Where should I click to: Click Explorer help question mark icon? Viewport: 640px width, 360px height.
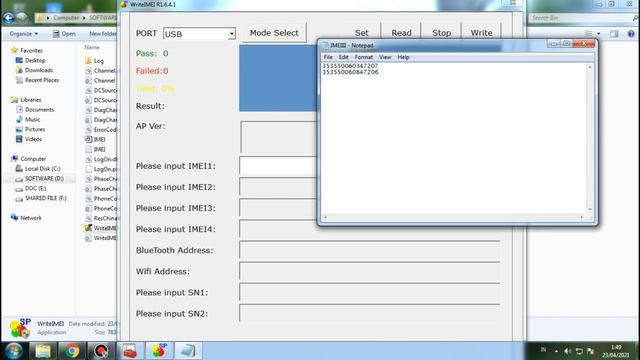(x=631, y=34)
